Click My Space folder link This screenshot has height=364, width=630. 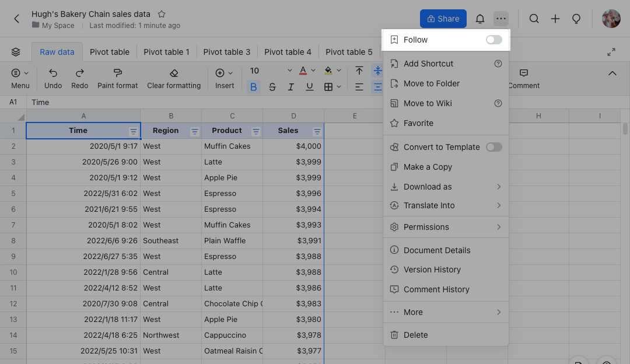58,26
